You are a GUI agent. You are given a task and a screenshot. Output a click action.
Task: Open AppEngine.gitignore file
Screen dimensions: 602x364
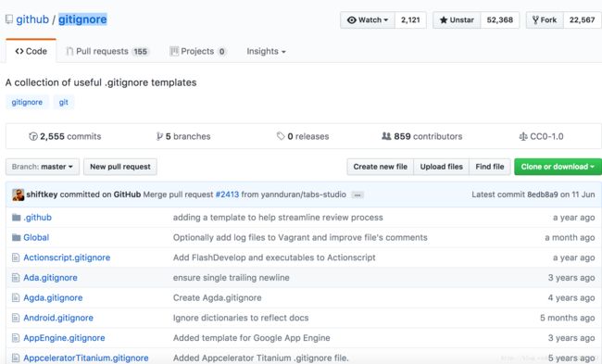pos(64,338)
